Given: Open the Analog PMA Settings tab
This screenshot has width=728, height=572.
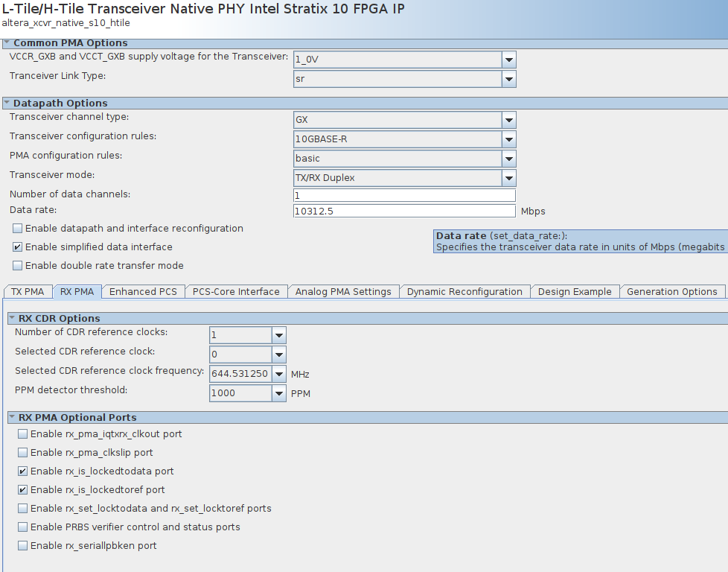Looking at the screenshot, I should pyautogui.click(x=343, y=292).
